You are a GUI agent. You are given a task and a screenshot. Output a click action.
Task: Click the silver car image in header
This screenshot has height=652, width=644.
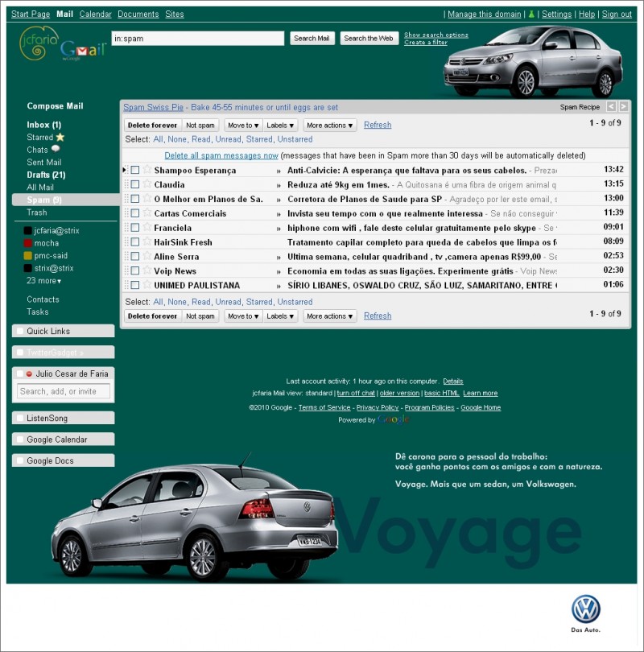535,61
